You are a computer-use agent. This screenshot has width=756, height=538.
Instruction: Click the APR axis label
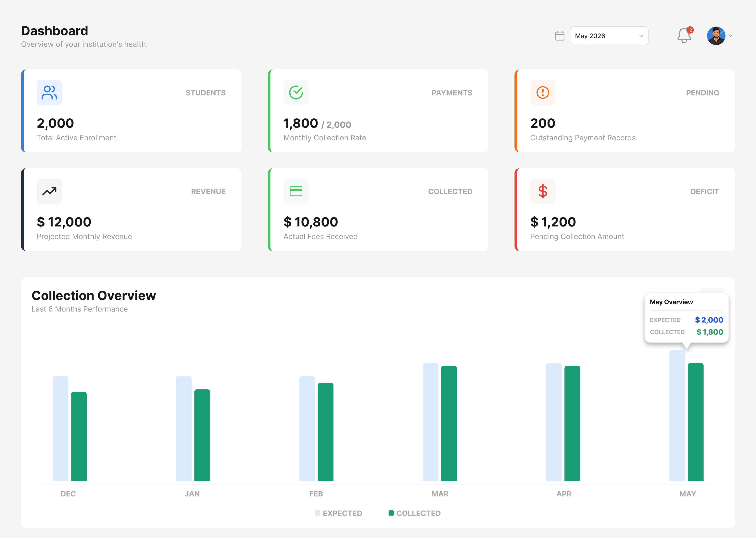[564, 494]
